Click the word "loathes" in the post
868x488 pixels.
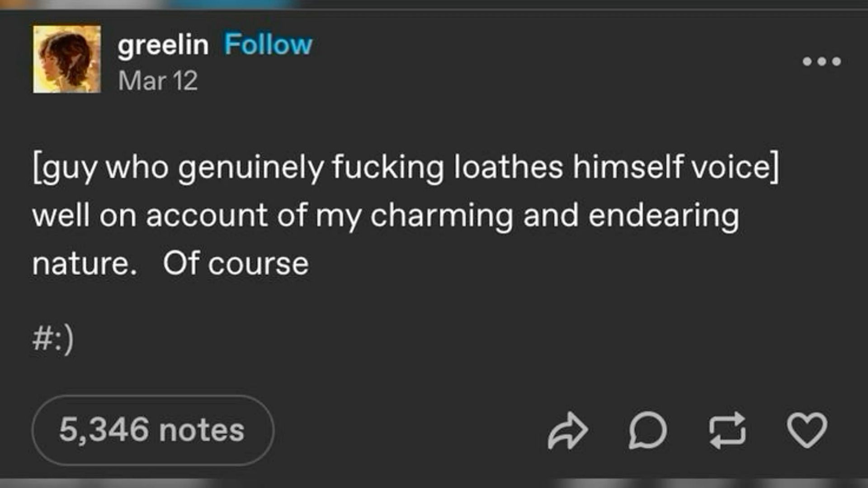(x=508, y=168)
